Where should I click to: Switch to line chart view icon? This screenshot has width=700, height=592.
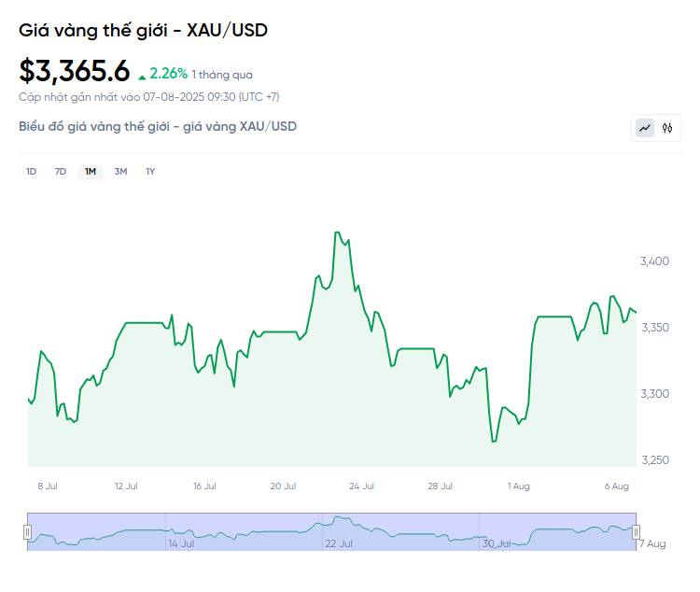[645, 128]
